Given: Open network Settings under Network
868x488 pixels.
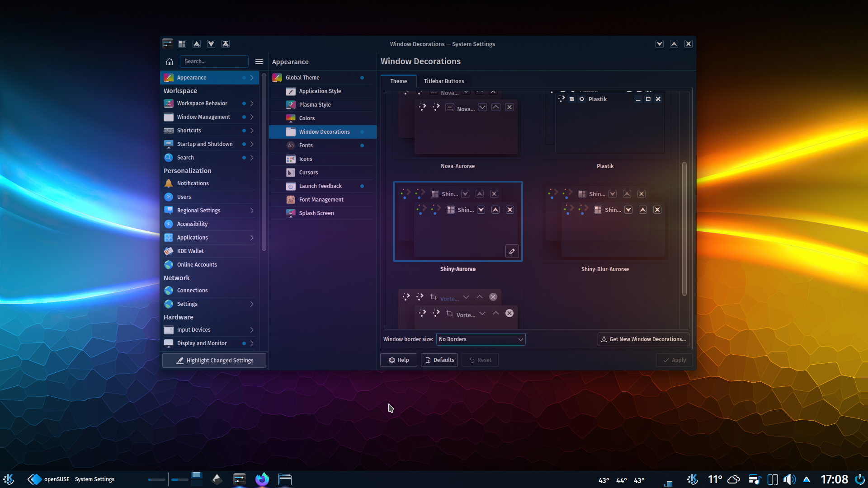Looking at the screenshot, I should pos(210,304).
